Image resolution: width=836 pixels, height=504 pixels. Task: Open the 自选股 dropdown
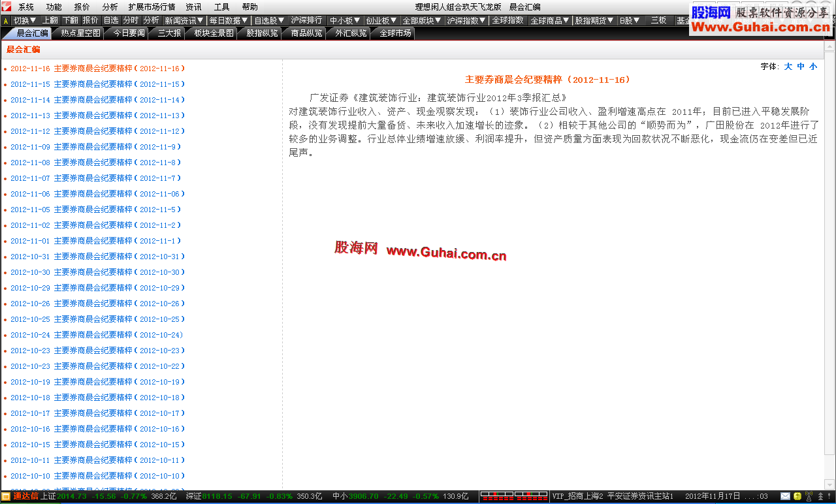click(x=270, y=20)
